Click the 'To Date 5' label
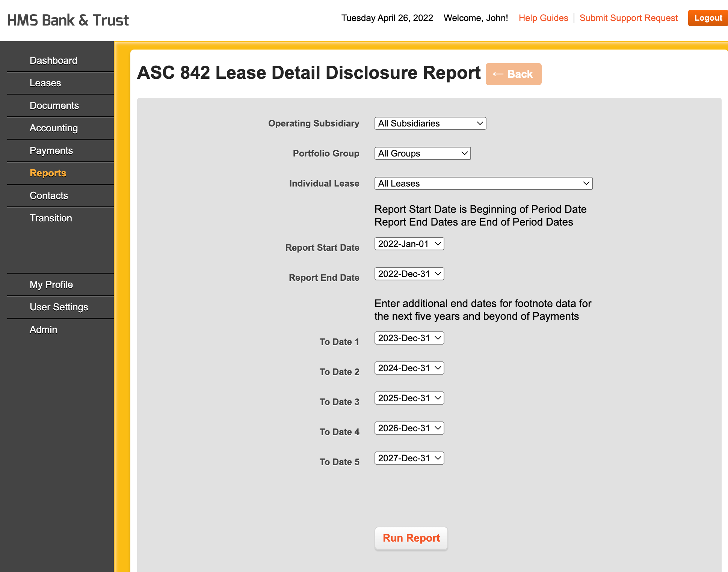 pyautogui.click(x=339, y=462)
